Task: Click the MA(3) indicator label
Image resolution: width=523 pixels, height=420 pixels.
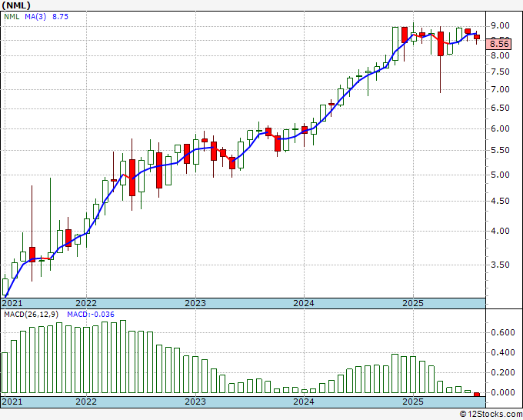Action: coord(35,17)
